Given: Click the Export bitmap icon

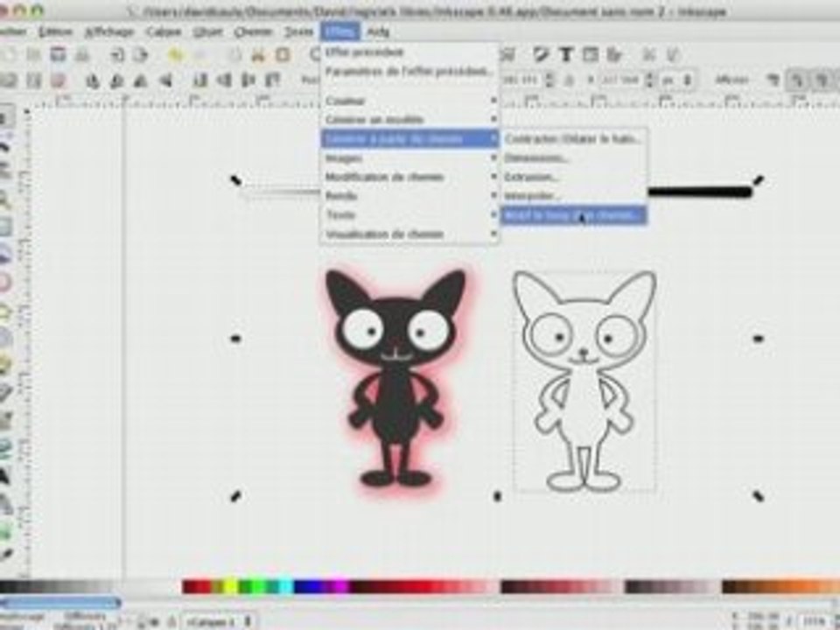Looking at the screenshot, I should (x=140, y=54).
